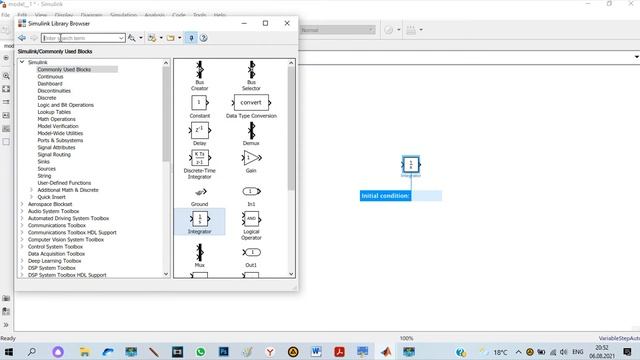Viewport: 640px width, 360px height.
Task: Open the search term history dropdown
Action: (x=121, y=38)
